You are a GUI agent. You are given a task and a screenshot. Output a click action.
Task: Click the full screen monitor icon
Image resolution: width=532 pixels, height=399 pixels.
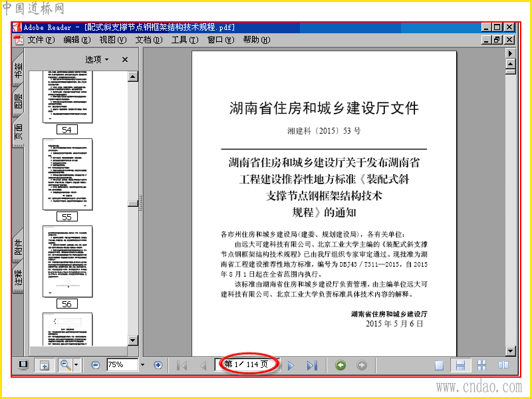tap(23, 365)
